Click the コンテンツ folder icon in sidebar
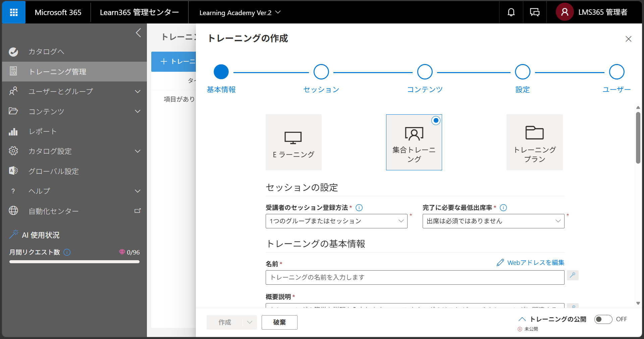This screenshot has width=644, height=339. click(x=13, y=111)
